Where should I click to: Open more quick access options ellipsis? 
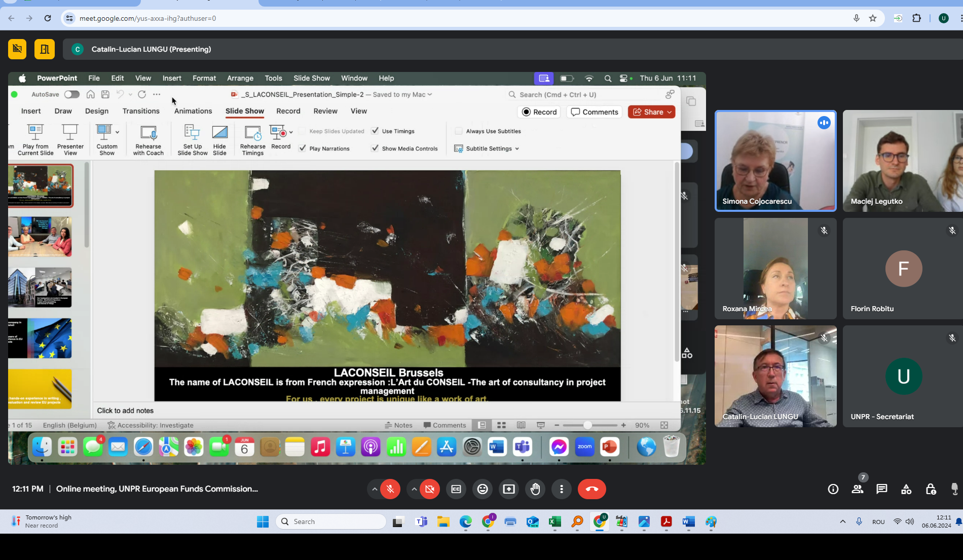pos(157,94)
